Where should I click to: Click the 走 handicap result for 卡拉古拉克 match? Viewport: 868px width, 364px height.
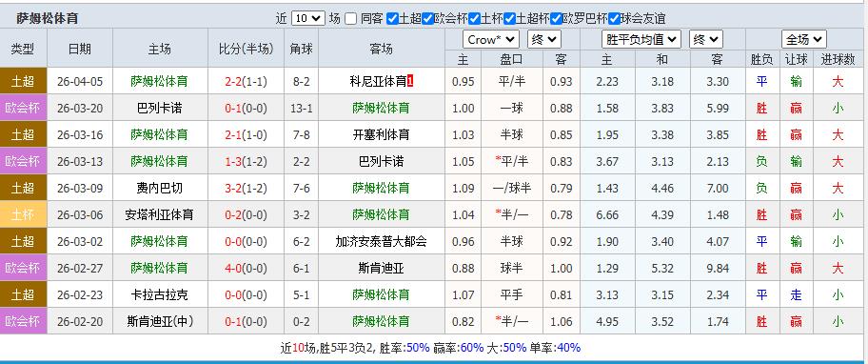[x=796, y=294]
